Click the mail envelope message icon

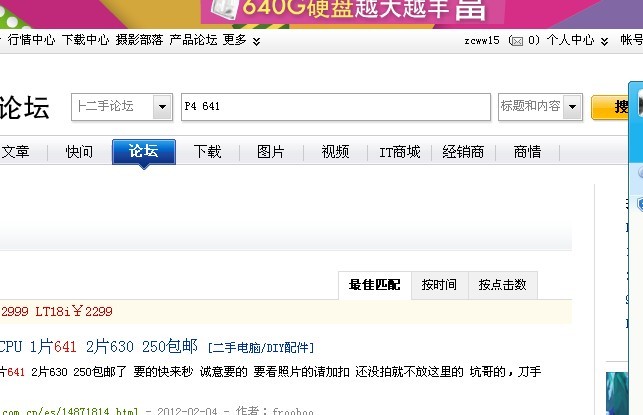516,41
